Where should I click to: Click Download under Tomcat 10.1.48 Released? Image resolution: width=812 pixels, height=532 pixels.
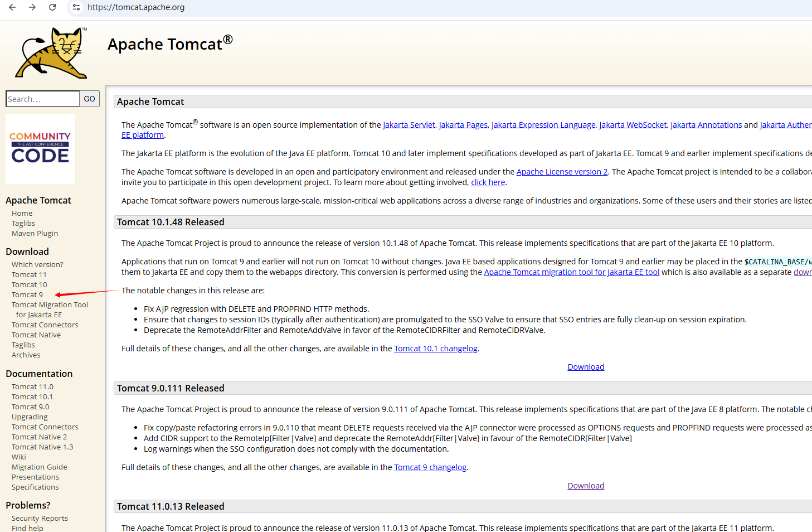pyautogui.click(x=586, y=367)
